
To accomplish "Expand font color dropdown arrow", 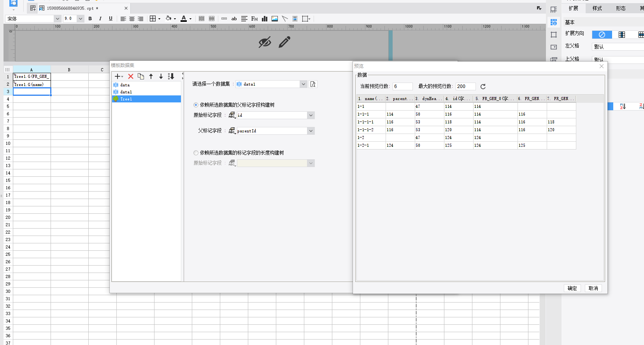I will (x=190, y=19).
